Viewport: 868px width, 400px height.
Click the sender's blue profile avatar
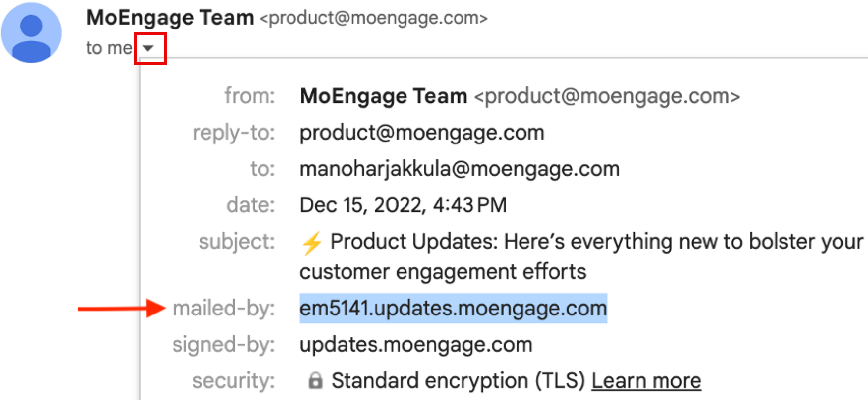point(31,32)
